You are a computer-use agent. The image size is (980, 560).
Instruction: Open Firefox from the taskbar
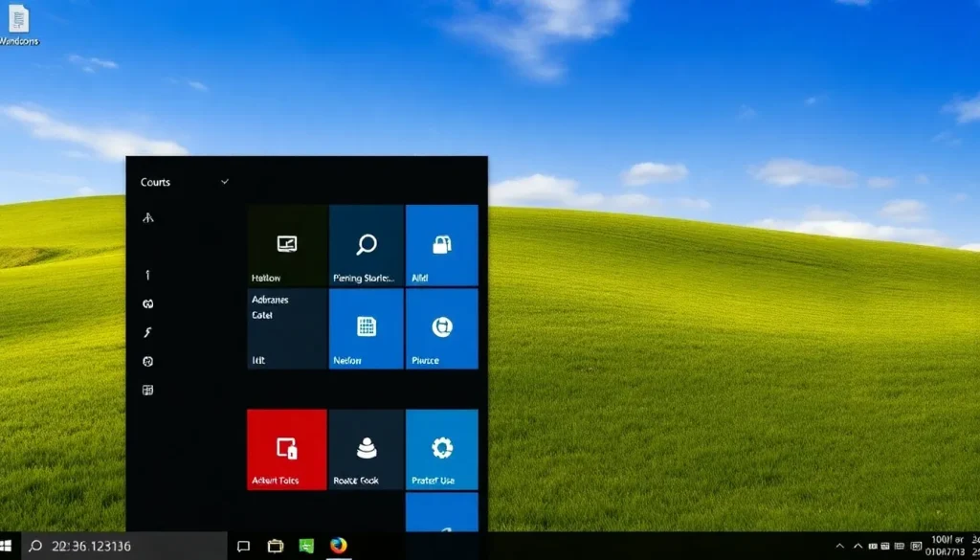tap(339, 545)
